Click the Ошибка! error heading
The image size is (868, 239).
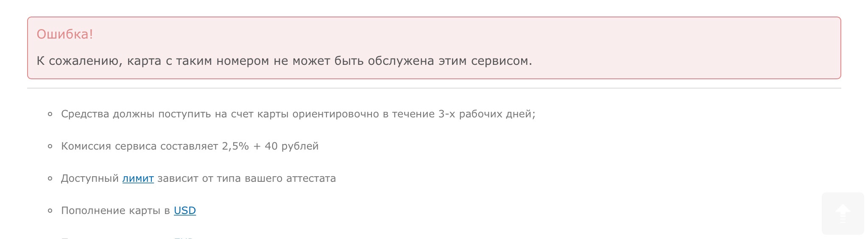[65, 34]
